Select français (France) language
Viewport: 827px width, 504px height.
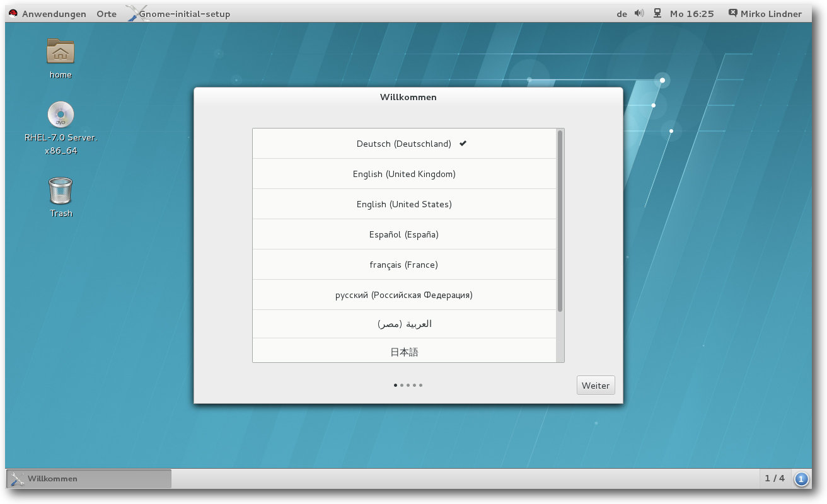click(x=404, y=265)
